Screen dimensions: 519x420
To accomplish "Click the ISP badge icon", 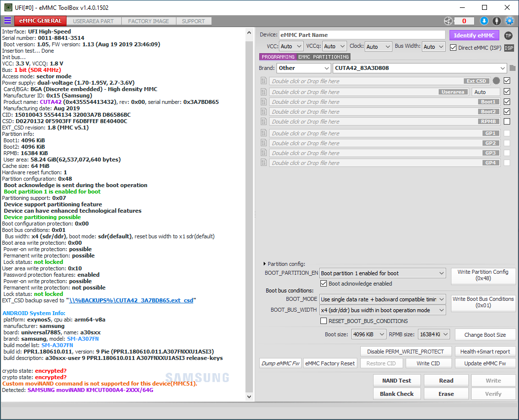I will click(x=509, y=48).
